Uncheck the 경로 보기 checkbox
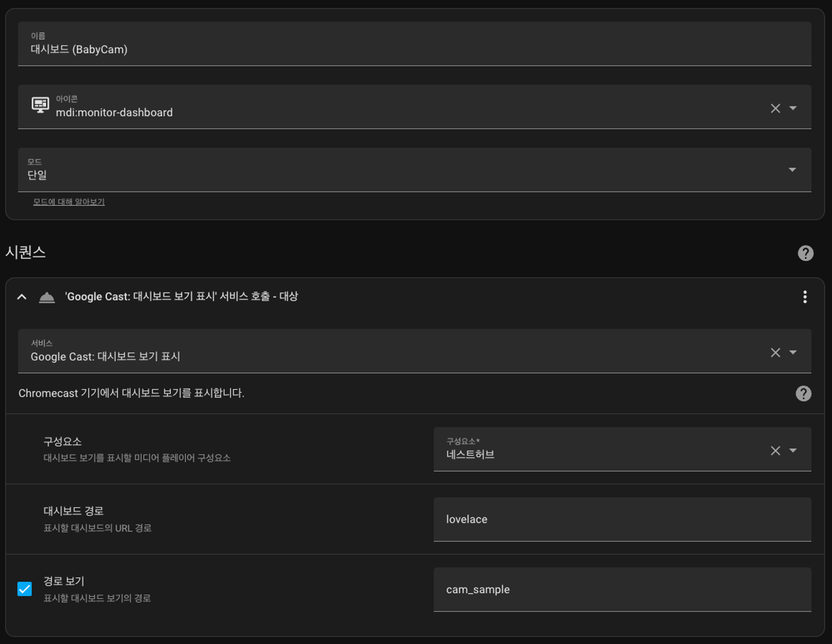Viewport: 832px width, 644px height. (25, 589)
